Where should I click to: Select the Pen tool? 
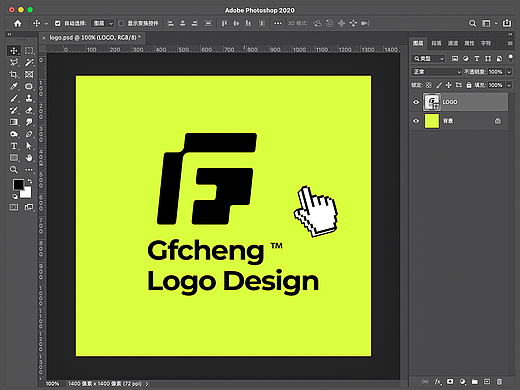coord(29,134)
